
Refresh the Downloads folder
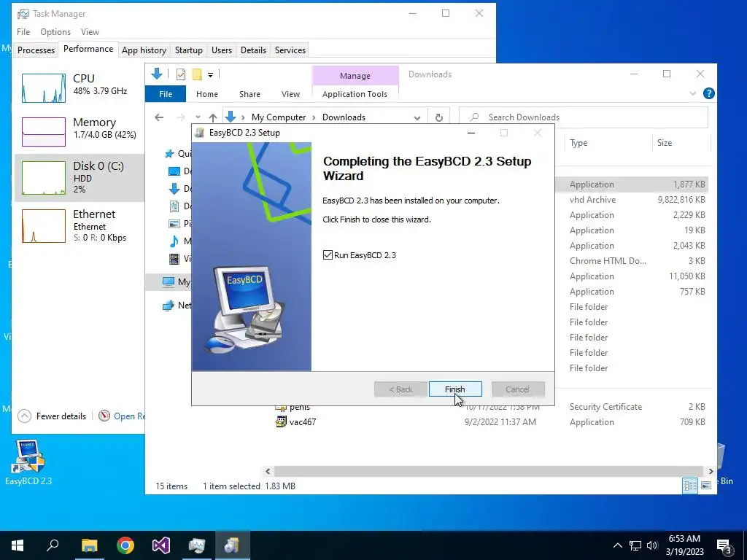[439, 117]
